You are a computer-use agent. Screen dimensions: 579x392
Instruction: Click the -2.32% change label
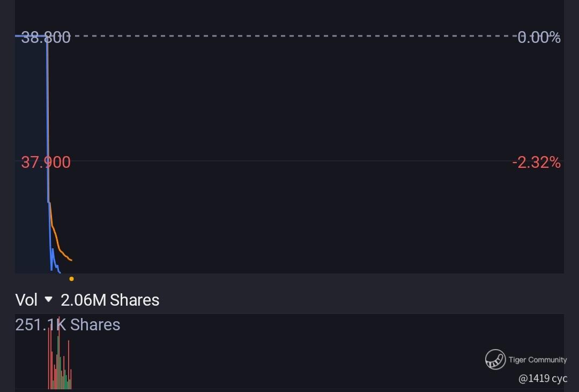coord(536,162)
